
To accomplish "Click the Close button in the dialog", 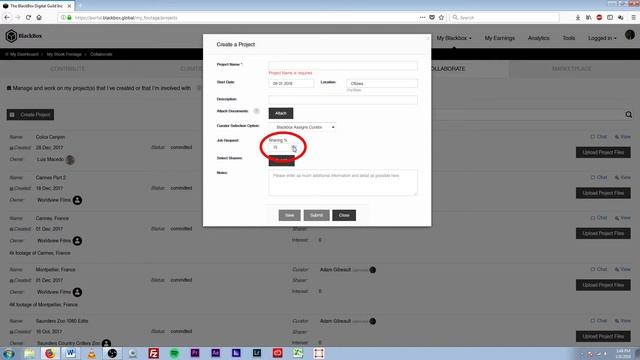I will pyautogui.click(x=344, y=215).
